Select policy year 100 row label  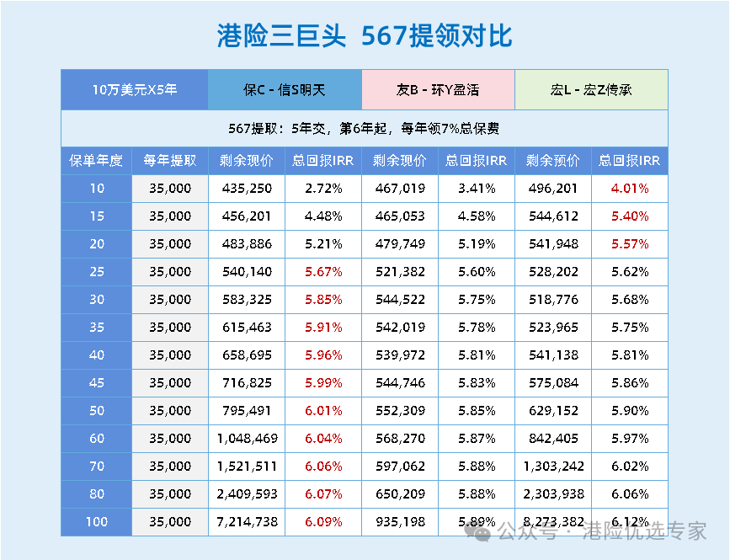coord(96,522)
